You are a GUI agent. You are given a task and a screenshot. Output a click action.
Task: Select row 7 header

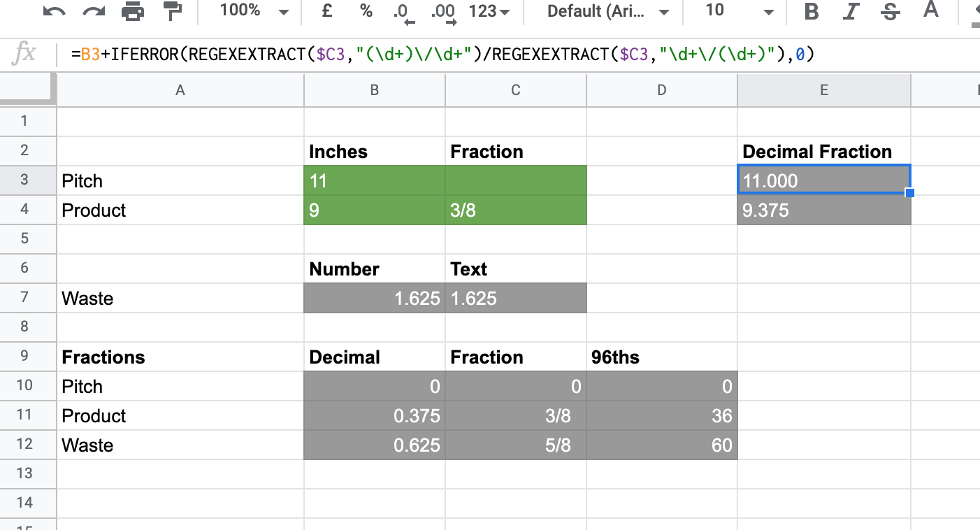pyautogui.click(x=24, y=298)
